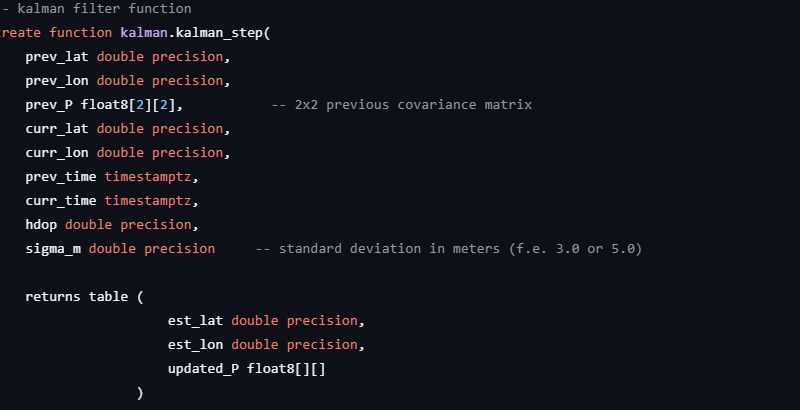
Task: Click the sigma_m parameter name
Action: tap(53, 249)
